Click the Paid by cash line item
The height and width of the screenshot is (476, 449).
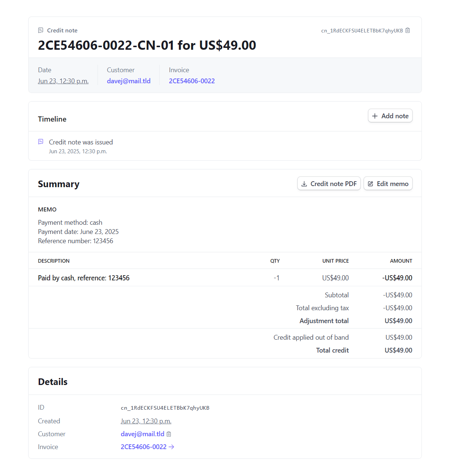click(x=84, y=278)
